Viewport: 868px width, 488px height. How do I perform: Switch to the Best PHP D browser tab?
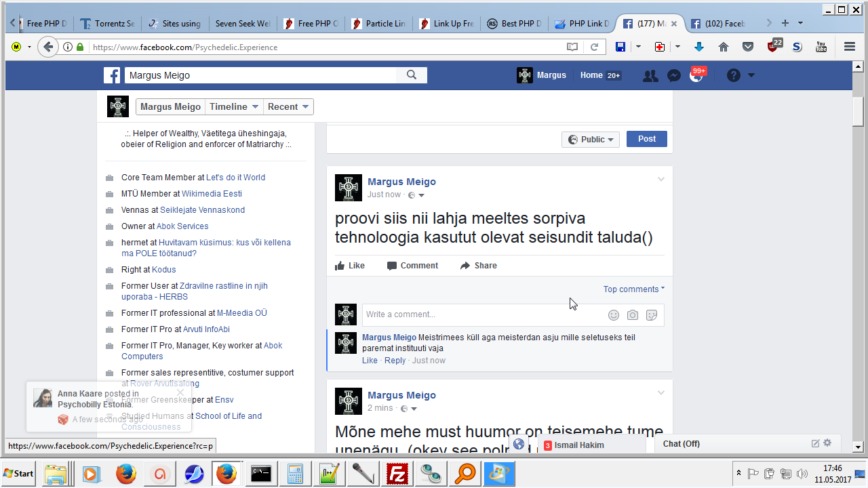[514, 23]
